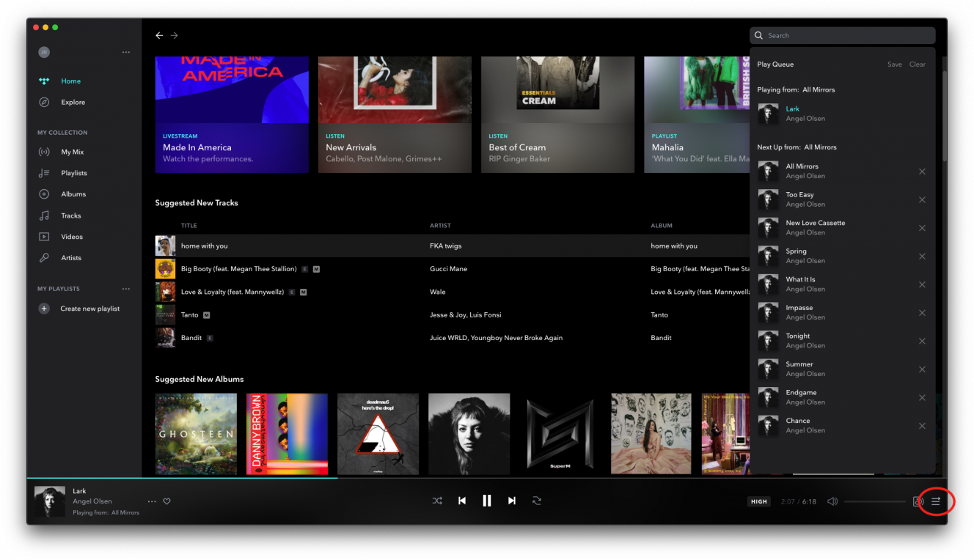
Task: Mute the volume speaker icon
Action: click(832, 501)
